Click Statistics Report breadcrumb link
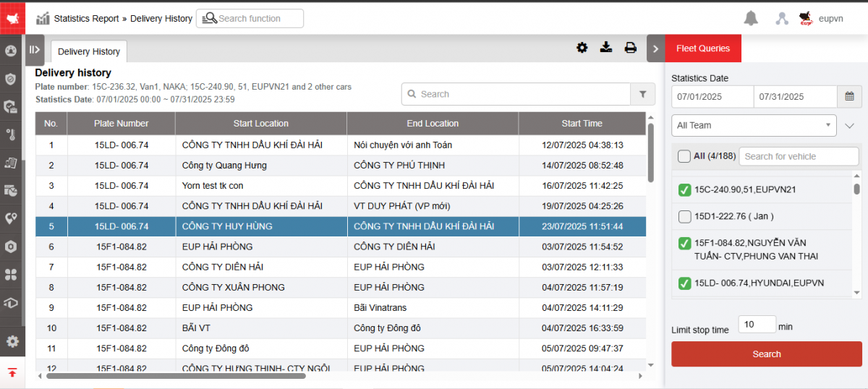Viewport: 868px width, 389px height. coord(86,18)
